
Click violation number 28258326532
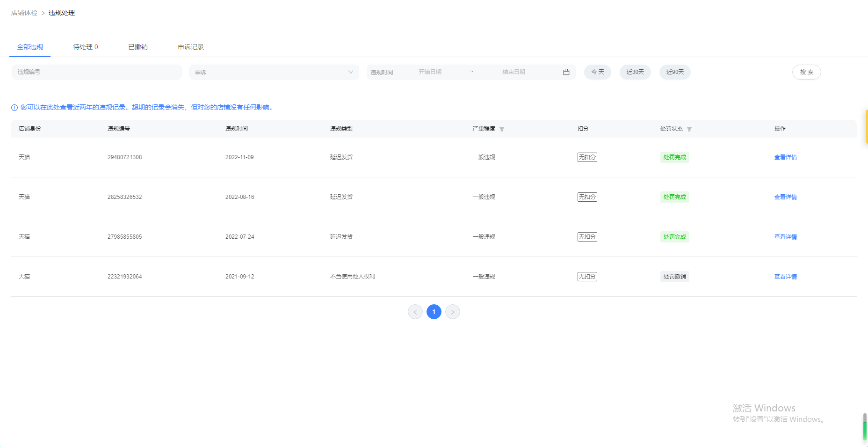pos(124,197)
